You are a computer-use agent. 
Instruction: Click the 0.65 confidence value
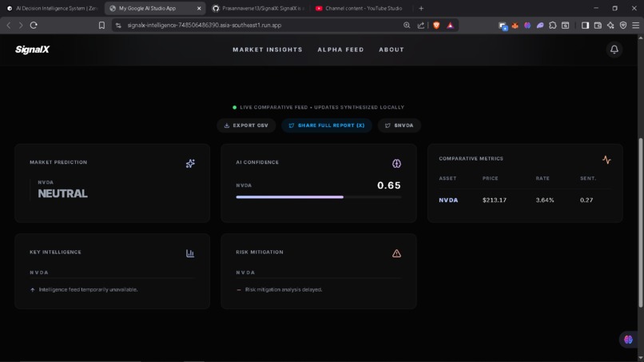coord(388,185)
